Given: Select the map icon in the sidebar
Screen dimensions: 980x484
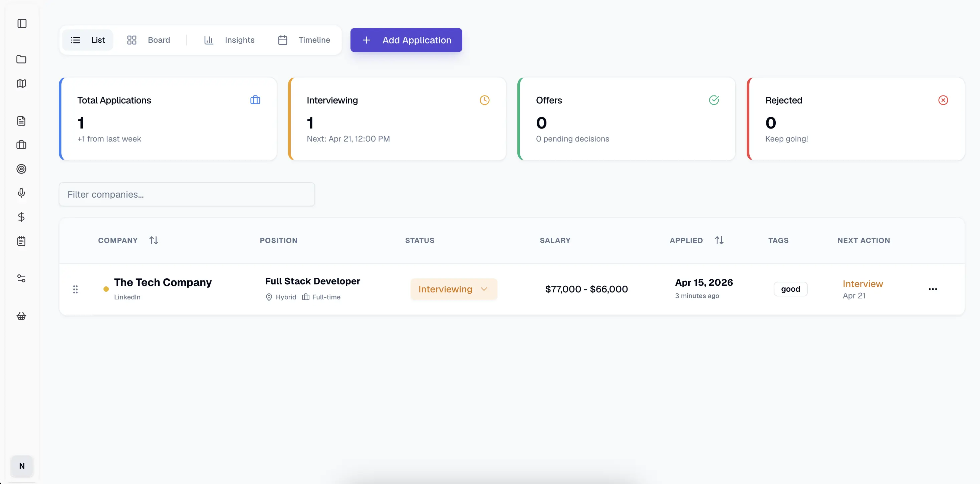Looking at the screenshot, I should pyautogui.click(x=22, y=83).
